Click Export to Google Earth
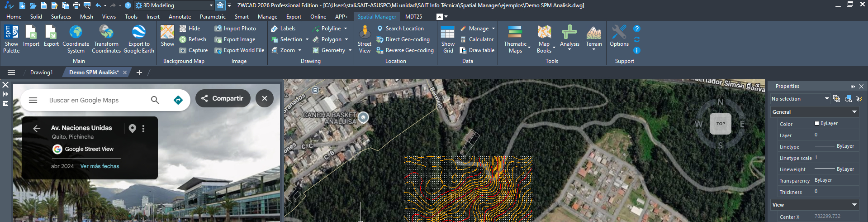 click(x=139, y=39)
